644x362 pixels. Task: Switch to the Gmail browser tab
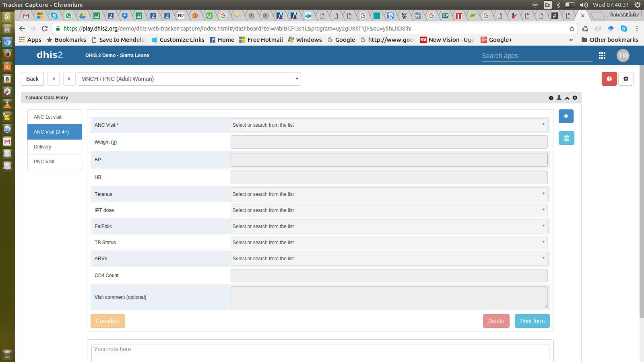[26, 16]
